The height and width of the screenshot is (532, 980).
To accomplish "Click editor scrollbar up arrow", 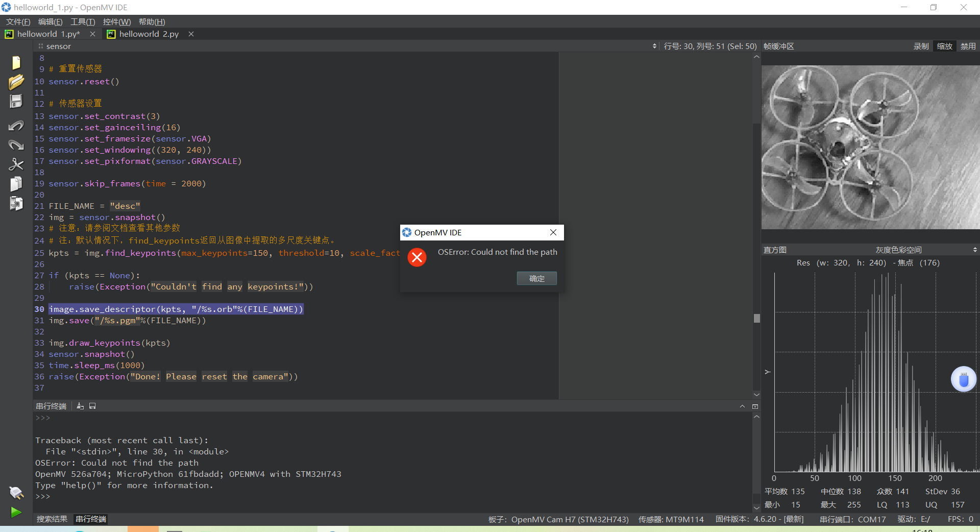I will (756, 57).
